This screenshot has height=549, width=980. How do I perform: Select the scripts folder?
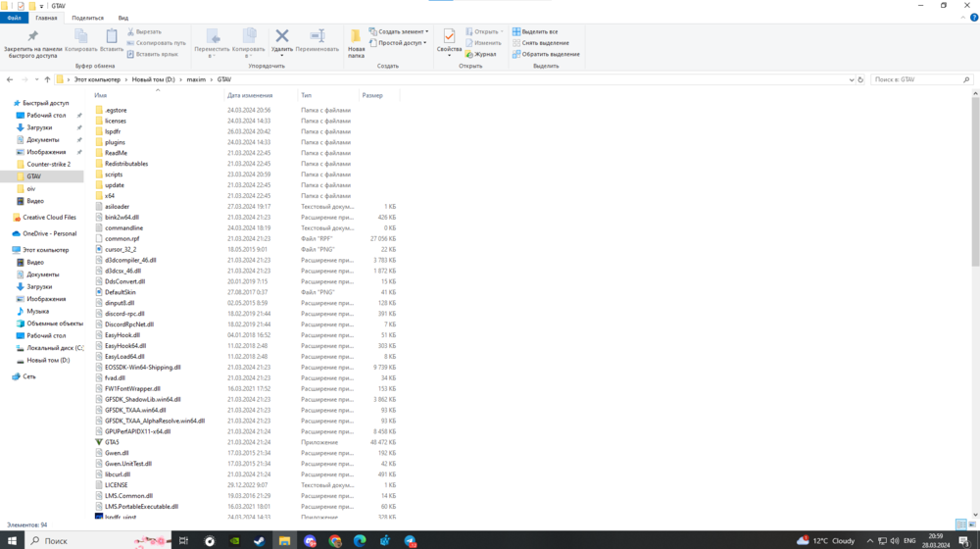(x=113, y=175)
